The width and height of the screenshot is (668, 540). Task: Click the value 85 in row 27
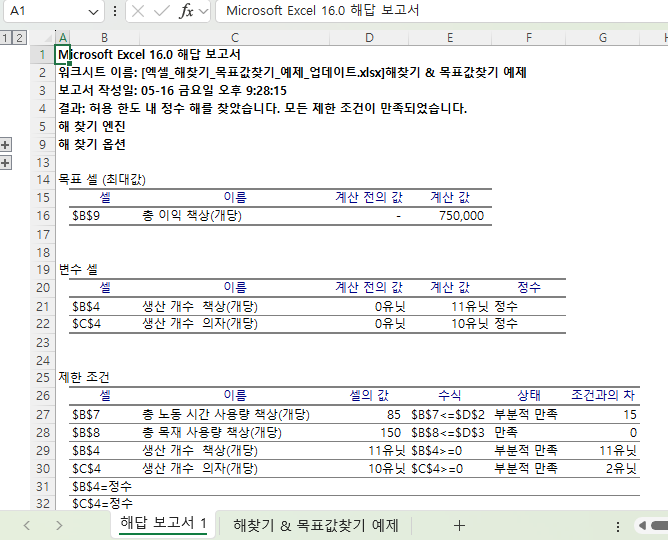(x=369, y=414)
